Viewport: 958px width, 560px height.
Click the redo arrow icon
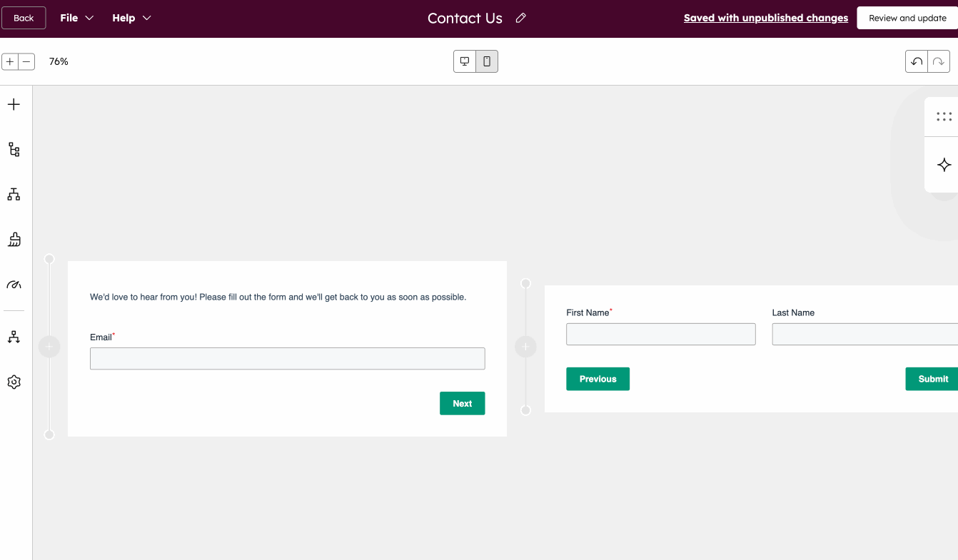940,61
